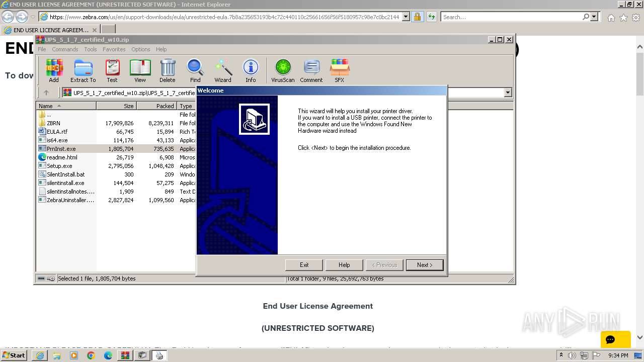Viewport: 644px width, 362px height.
Task: Click WinRAR taskbar button
Action: tap(125, 355)
